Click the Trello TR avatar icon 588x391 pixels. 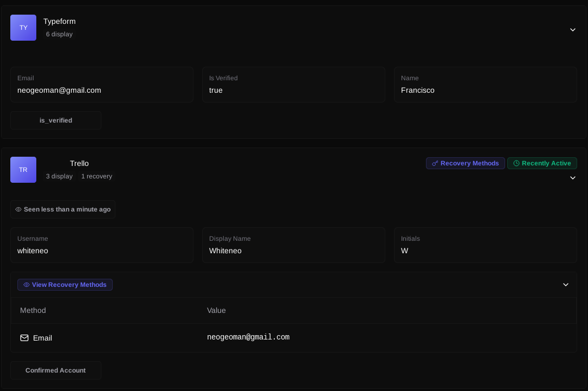23,170
